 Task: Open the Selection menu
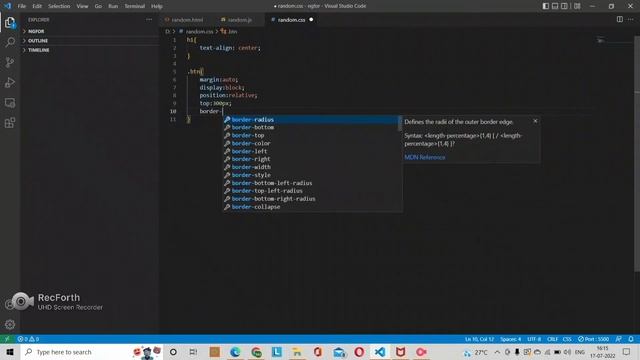[x=59, y=6]
